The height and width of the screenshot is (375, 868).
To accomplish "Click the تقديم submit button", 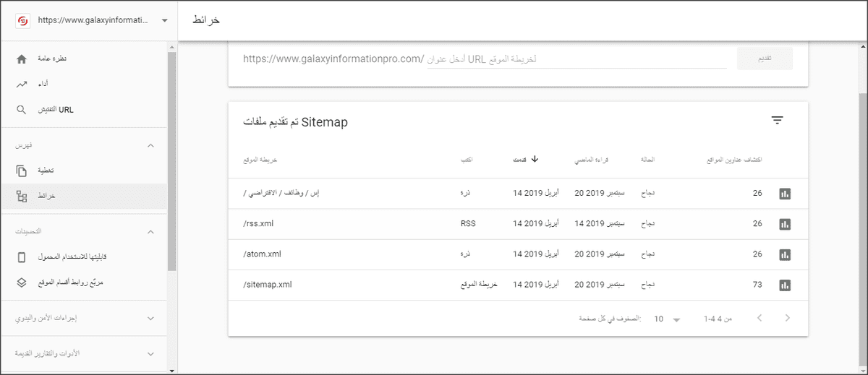I will (x=765, y=59).
